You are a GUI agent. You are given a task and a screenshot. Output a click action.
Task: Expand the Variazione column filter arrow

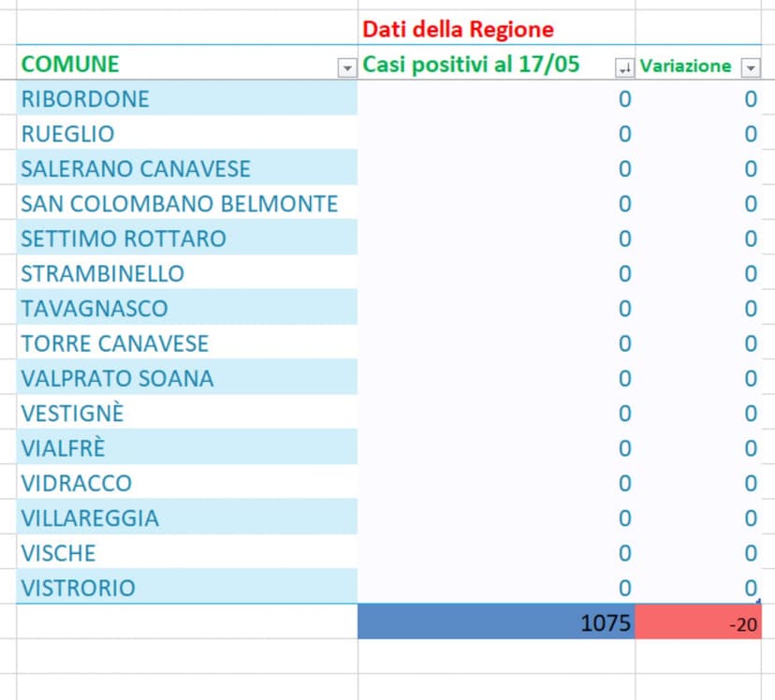(x=750, y=68)
